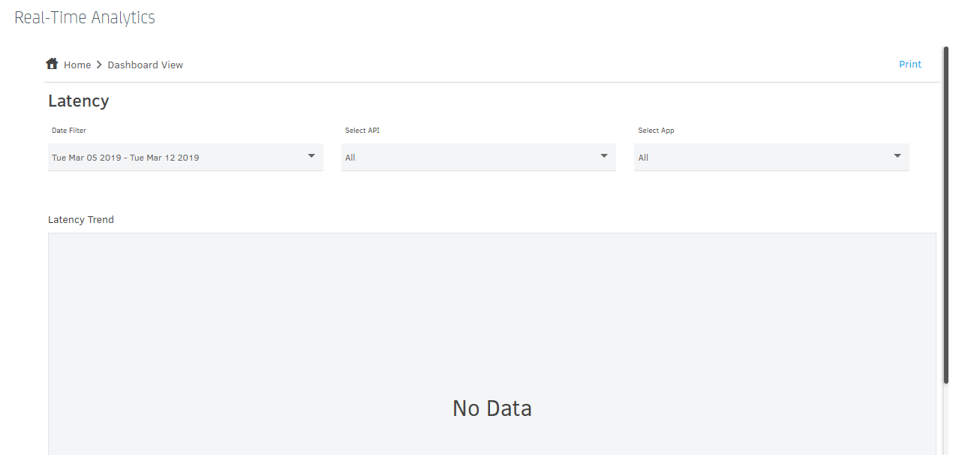Click the Latency page heading
This screenshot has width=980, height=455.
(x=79, y=101)
